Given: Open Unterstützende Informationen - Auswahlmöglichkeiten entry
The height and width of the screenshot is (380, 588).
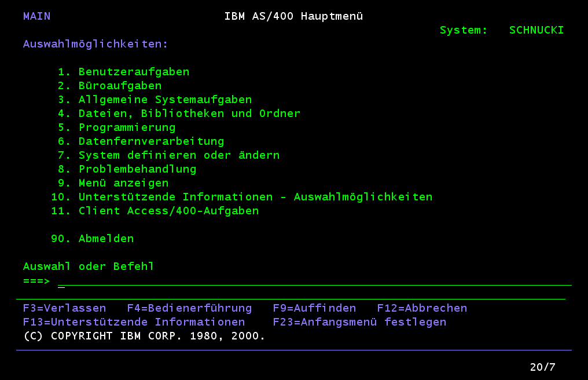Looking at the screenshot, I should 242,197.
